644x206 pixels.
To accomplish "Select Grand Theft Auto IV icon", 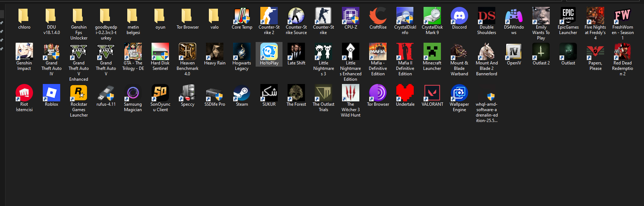I will [51, 51].
